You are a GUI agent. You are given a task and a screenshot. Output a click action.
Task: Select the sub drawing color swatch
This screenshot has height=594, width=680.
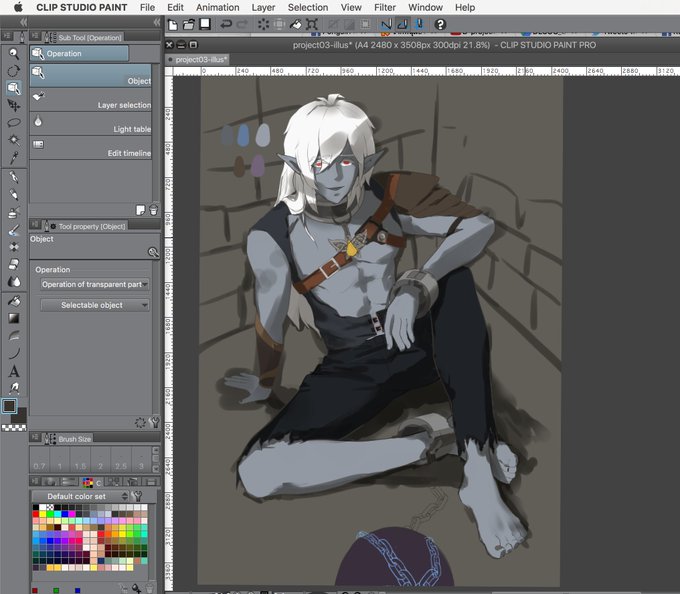20,416
